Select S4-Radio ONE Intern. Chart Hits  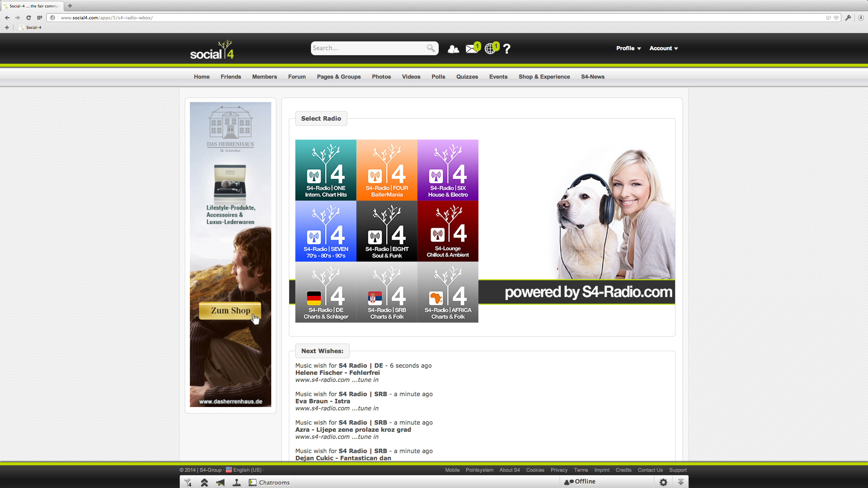(326, 170)
